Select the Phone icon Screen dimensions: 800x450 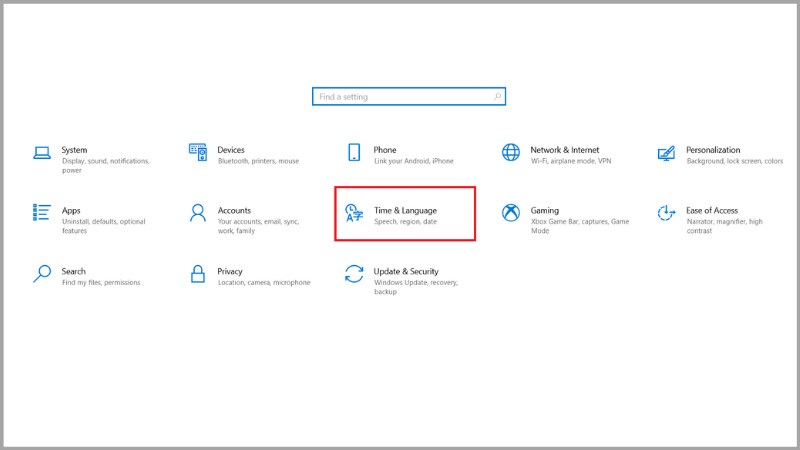tap(354, 152)
